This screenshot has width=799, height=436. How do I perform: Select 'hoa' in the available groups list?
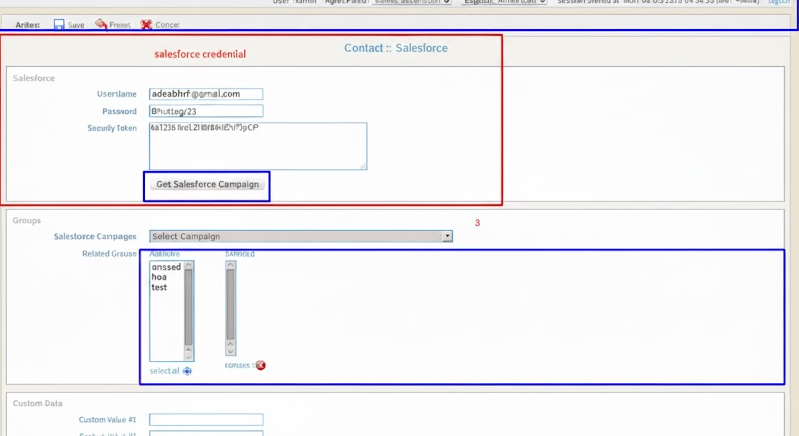pos(159,277)
